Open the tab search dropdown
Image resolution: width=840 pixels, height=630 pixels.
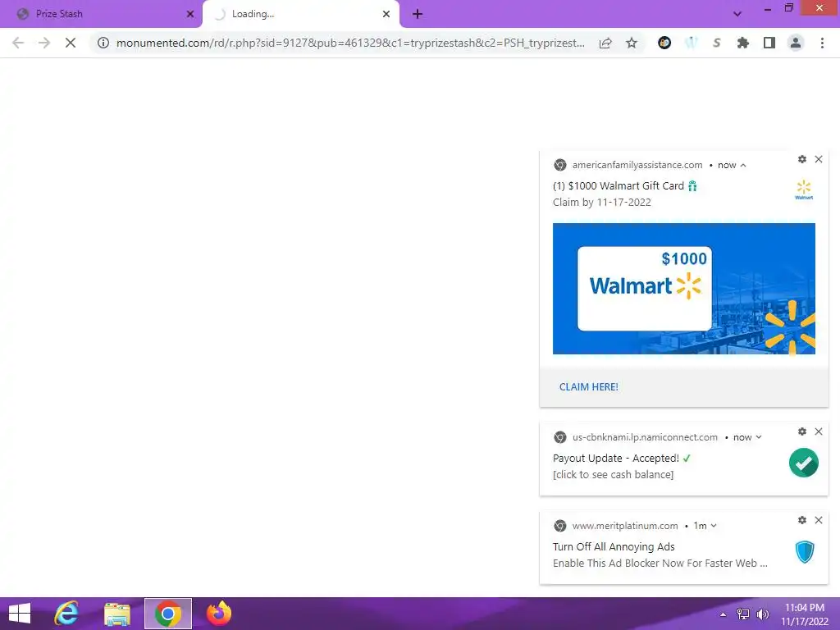(737, 14)
